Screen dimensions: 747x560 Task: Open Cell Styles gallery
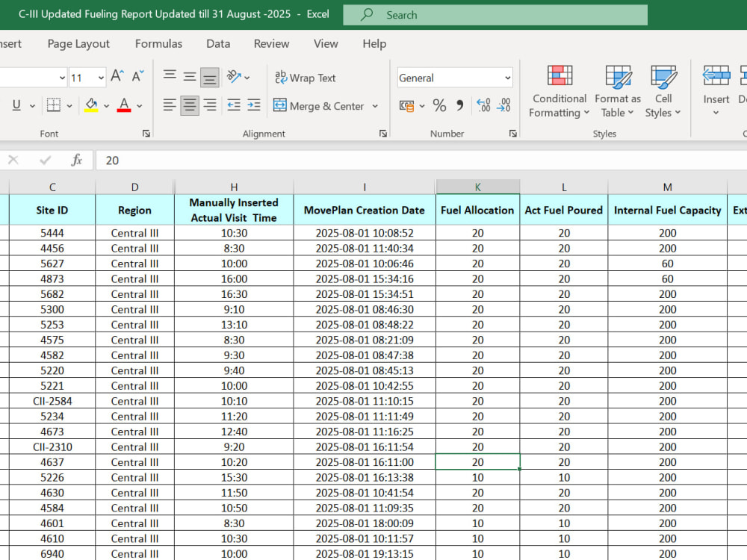(663, 91)
